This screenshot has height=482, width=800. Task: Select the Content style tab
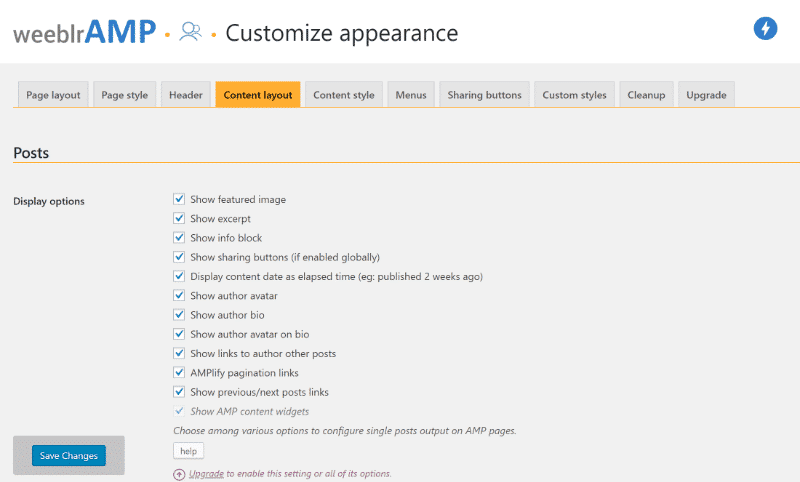coord(343,95)
